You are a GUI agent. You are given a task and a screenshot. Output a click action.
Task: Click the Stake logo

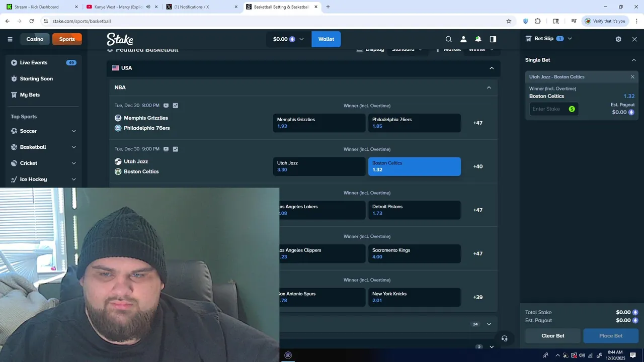click(x=120, y=39)
